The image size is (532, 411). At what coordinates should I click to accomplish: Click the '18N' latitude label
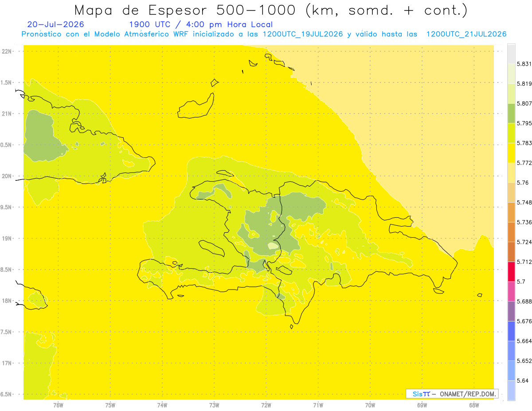point(7,301)
